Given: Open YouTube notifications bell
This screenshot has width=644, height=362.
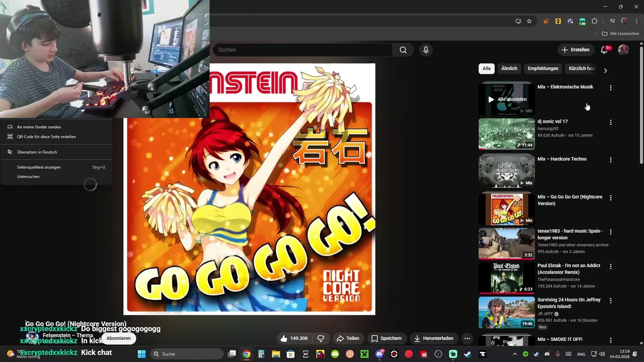Looking at the screenshot, I should [605, 50].
